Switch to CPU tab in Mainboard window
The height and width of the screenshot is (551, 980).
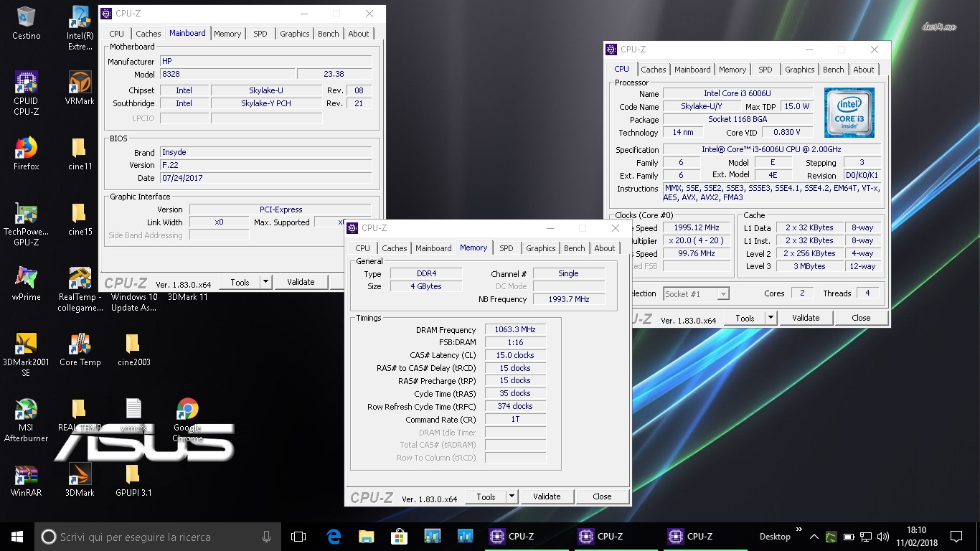click(117, 34)
